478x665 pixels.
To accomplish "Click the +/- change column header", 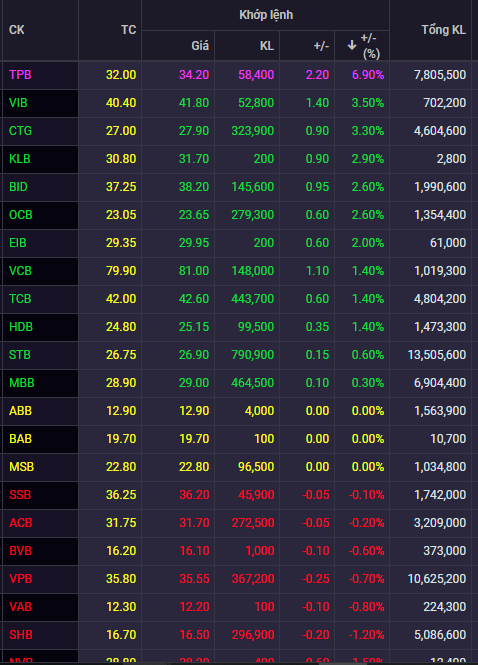I will pyautogui.click(x=321, y=45).
